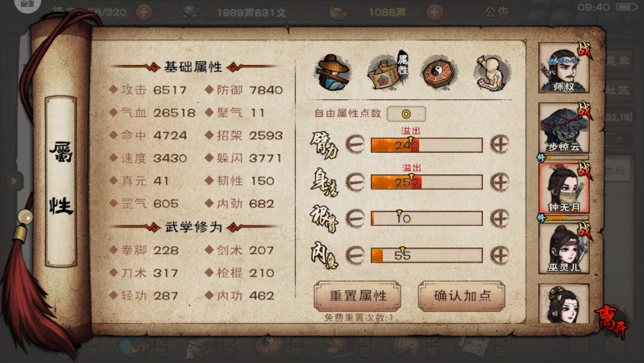Select the 钟无月 character portrait
Viewport: 644px width, 363px height.
coord(564,188)
